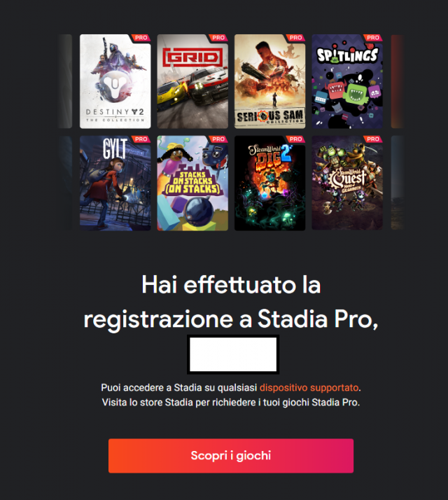Follow the 'dispositivo supportato' link

(x=309, y=388)
